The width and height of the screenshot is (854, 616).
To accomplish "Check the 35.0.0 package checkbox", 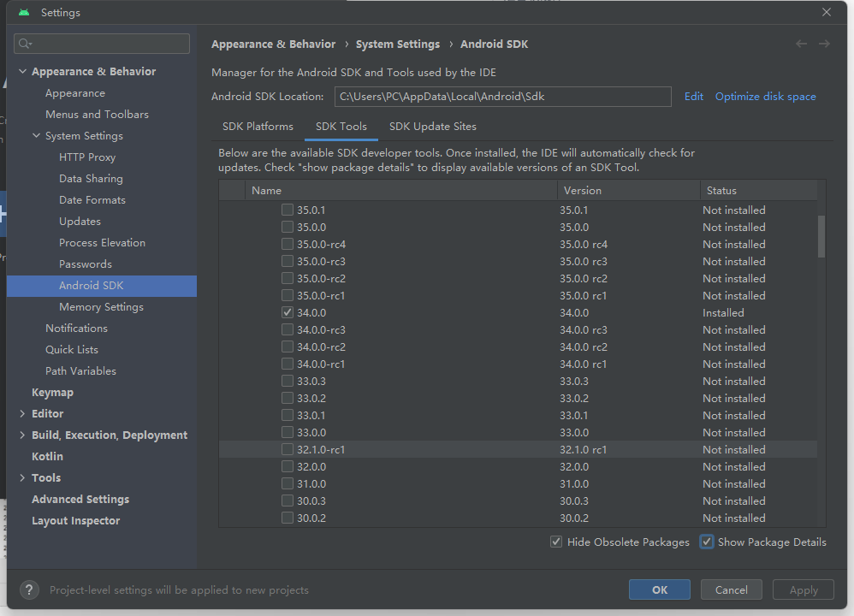I will [x=287, y=227].
